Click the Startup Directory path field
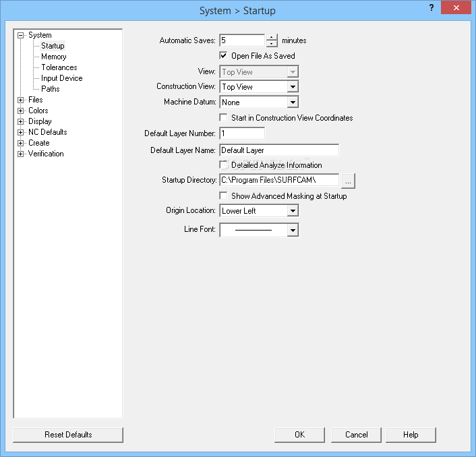476x457 pixels. click(x=279, y=180)
